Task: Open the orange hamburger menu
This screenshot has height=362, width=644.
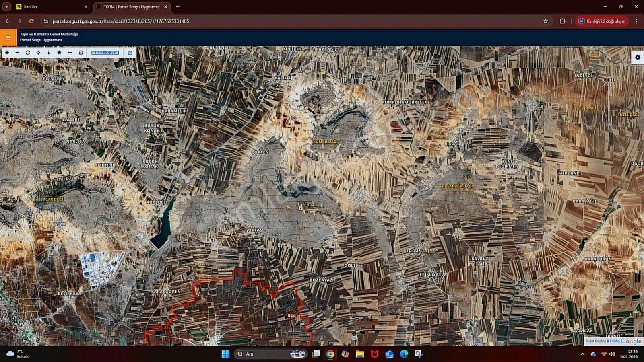Action: pyautogui.click(x=8, y=37)
